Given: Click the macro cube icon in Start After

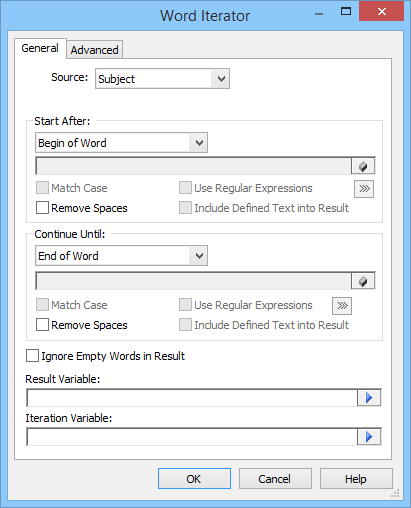Looking at the screenshot, I should pos(363,166).
